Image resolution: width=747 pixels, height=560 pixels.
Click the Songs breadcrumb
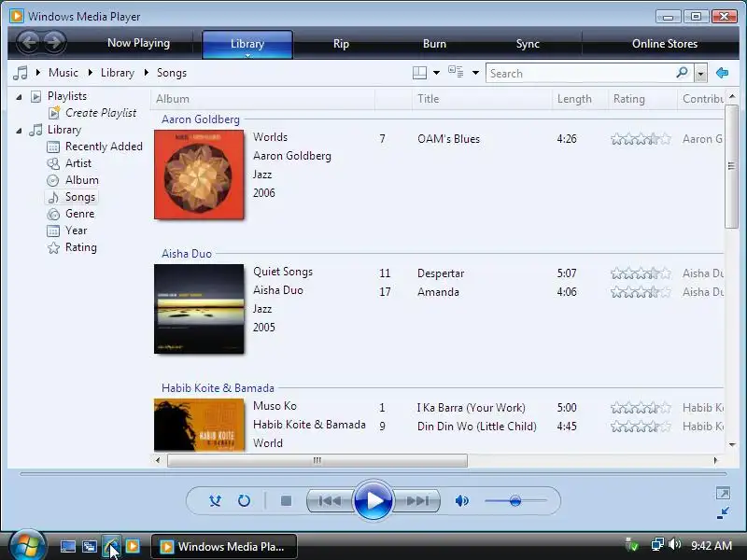click(172, 73)
